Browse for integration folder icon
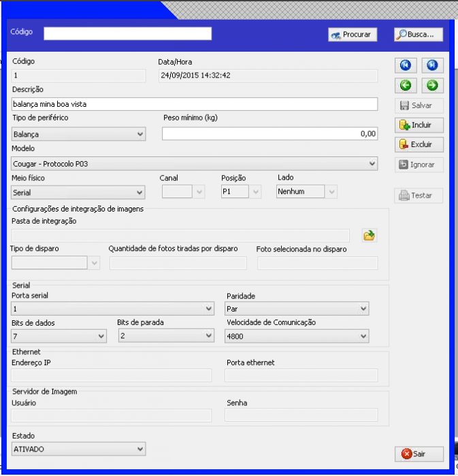Viewport: 458px width, 476px height. coord(370,235)
